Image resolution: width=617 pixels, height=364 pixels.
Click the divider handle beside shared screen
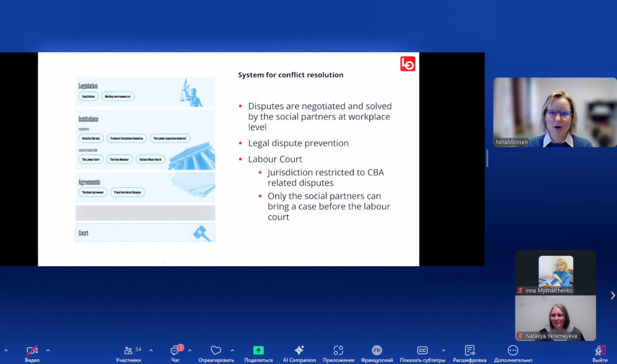point(487,158)
